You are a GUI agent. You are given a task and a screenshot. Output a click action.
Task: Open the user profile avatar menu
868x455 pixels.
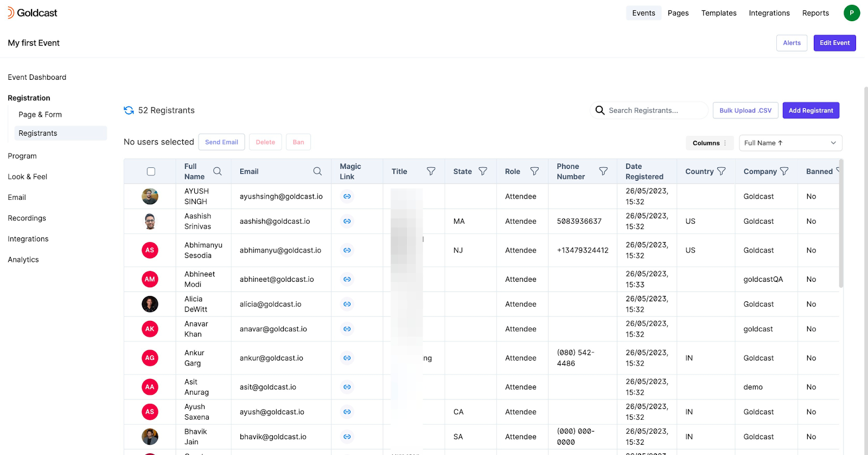tap(851, 13)
